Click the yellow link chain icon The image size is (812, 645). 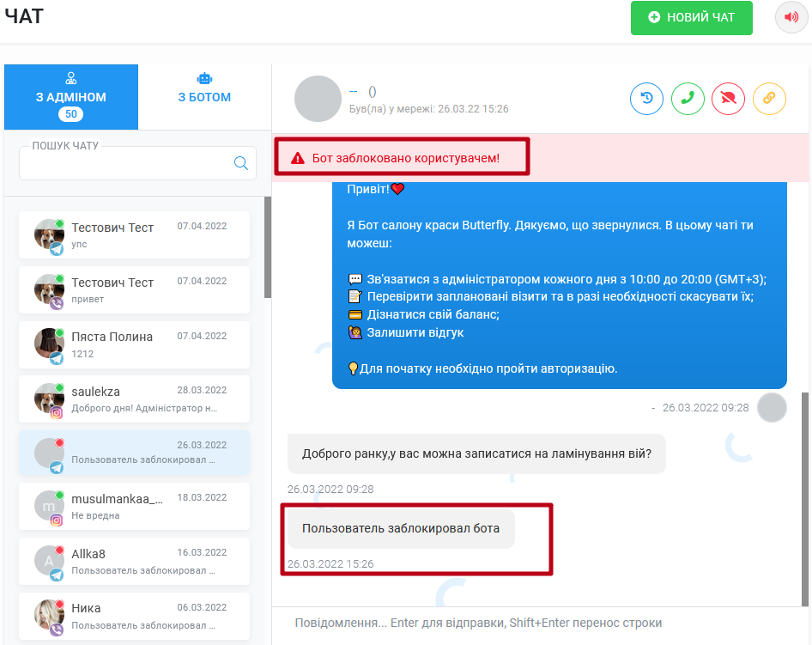[x=769, y=98]
